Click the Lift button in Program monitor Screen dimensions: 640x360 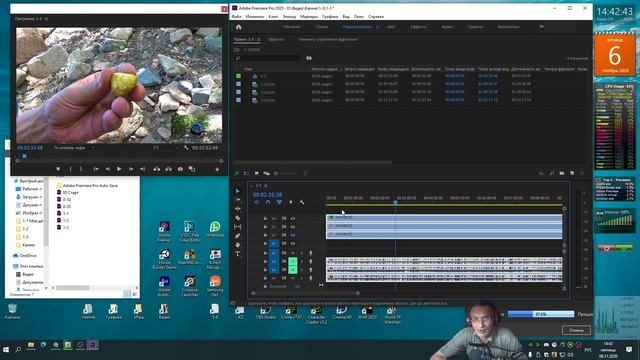click(x=157, y=169)
